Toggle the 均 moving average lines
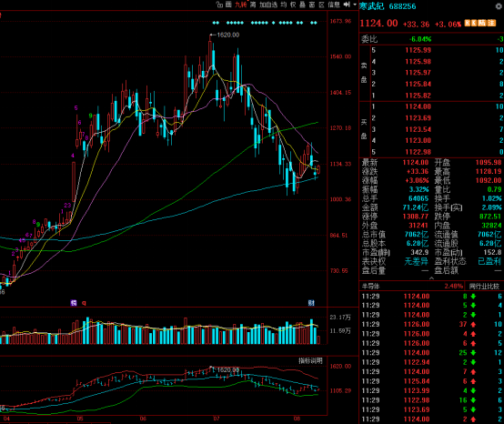Viewport: 504px width, 424px height. tap(284, 5)
